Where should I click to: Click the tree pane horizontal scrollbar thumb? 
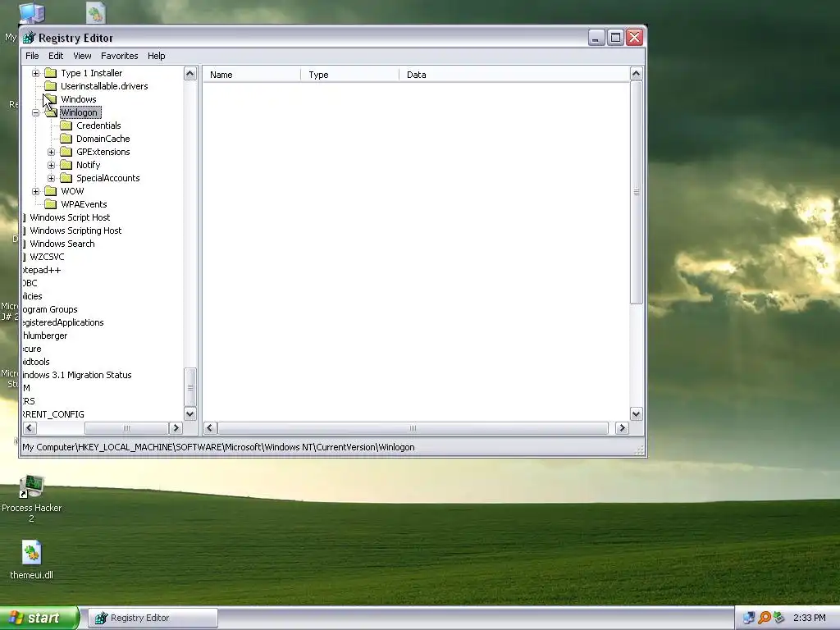(x=126, y=427)
